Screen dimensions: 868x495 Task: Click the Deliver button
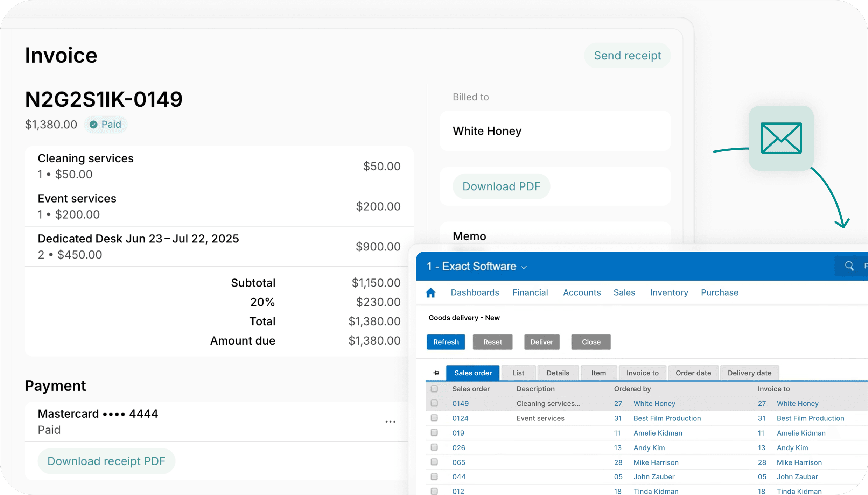click(x=541, y=342)
